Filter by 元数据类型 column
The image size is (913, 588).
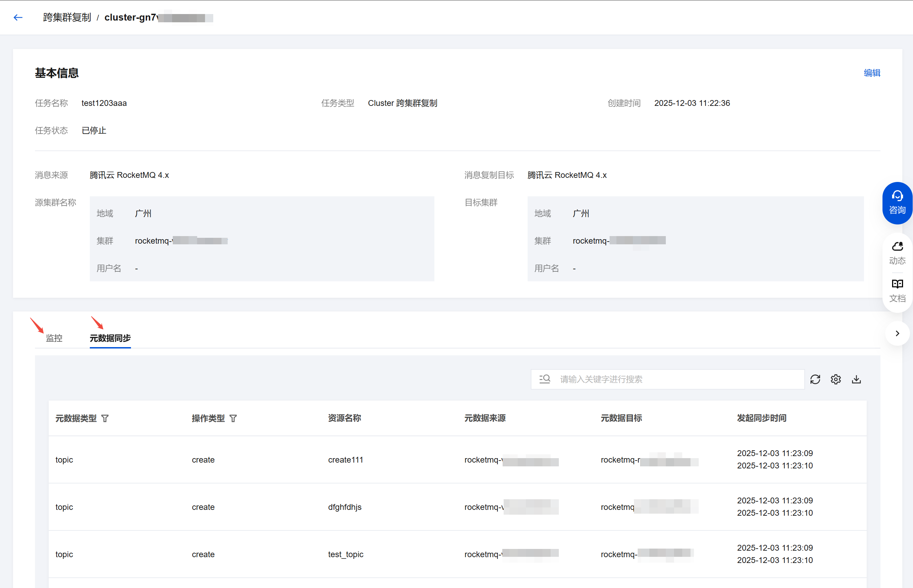(105, 418)
